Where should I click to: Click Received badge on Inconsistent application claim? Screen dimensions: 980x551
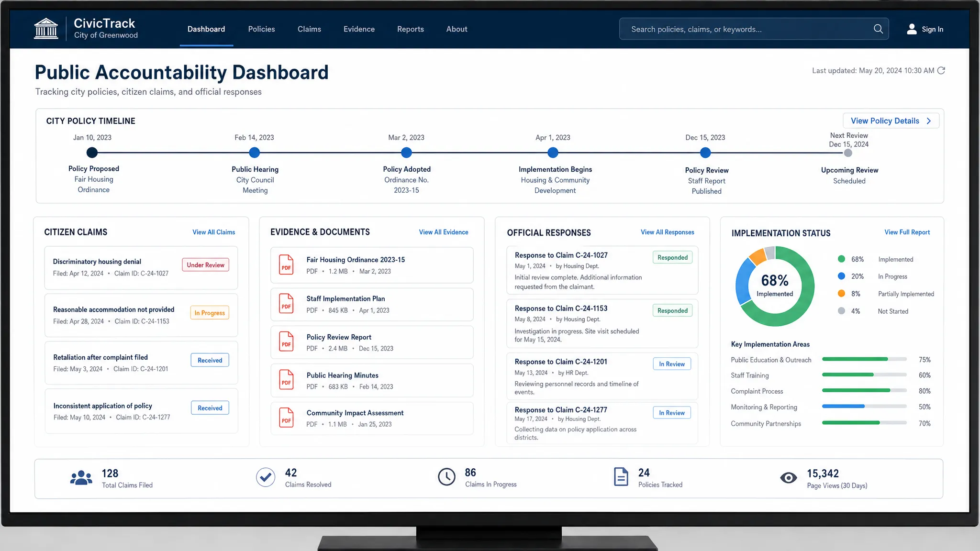coord(210,408)
